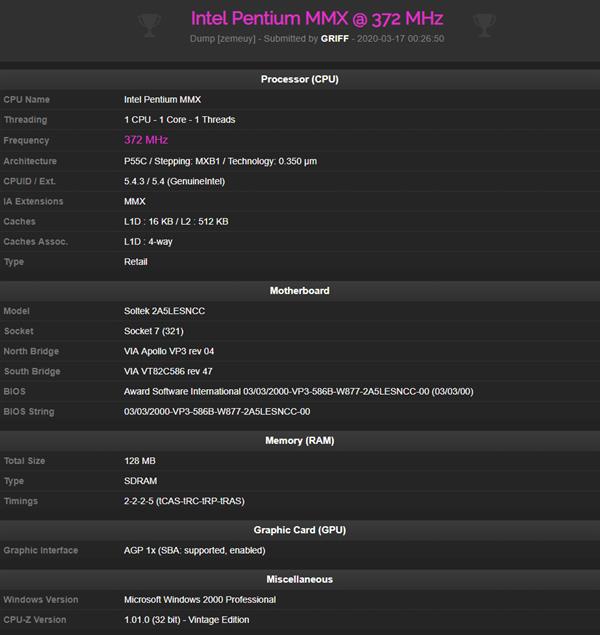
Task: Click the CPU Name row label
Action: 27,100
